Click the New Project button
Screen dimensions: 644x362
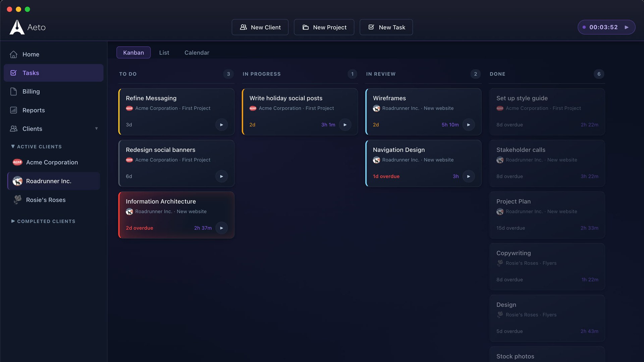tap(324, 27)
